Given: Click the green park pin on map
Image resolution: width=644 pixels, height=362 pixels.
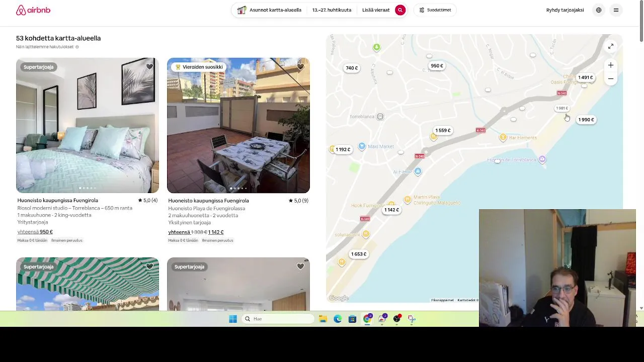Looking at the screenshot, I should click(376, 47).
